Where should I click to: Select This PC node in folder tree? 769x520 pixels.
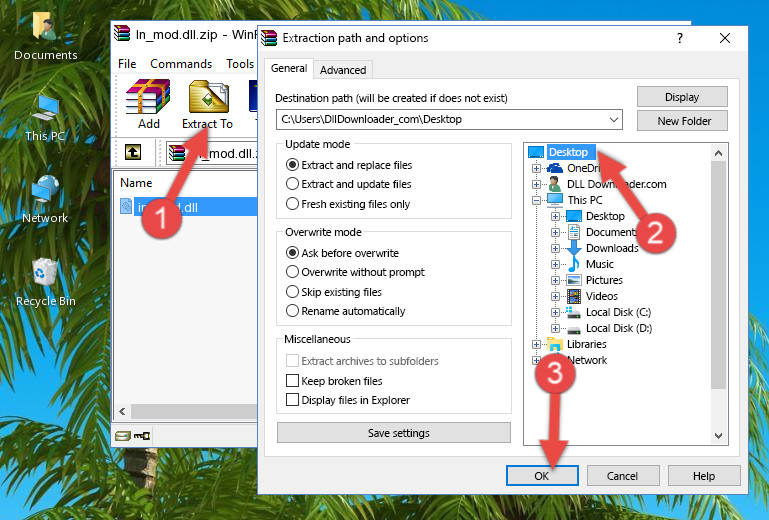tap(585, 200)
